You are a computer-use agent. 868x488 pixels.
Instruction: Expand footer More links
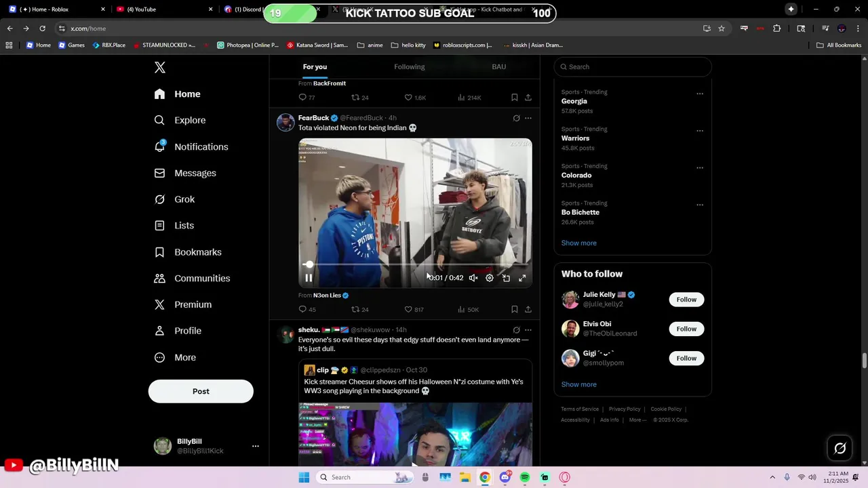coord(637,420)
